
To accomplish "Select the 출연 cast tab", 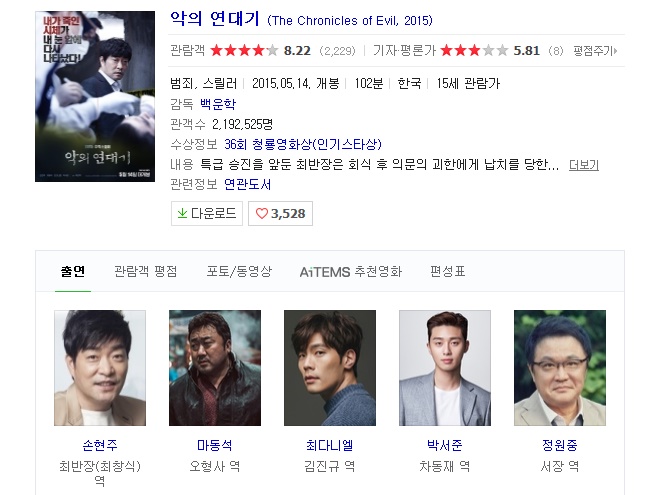I will click(x=73, y=271).
